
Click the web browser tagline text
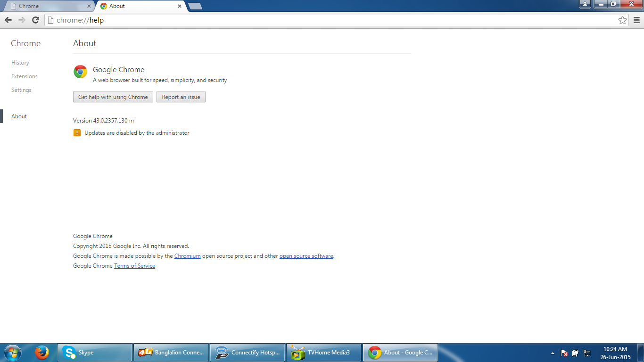[160, 80]
